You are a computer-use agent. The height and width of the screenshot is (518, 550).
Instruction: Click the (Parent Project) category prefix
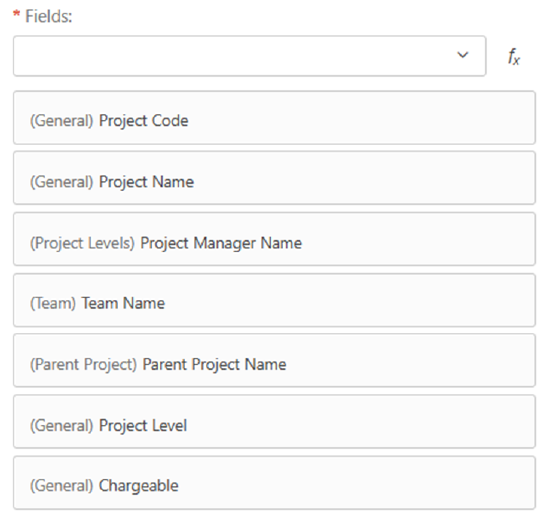pyautogui.click(x=83, y=364)
